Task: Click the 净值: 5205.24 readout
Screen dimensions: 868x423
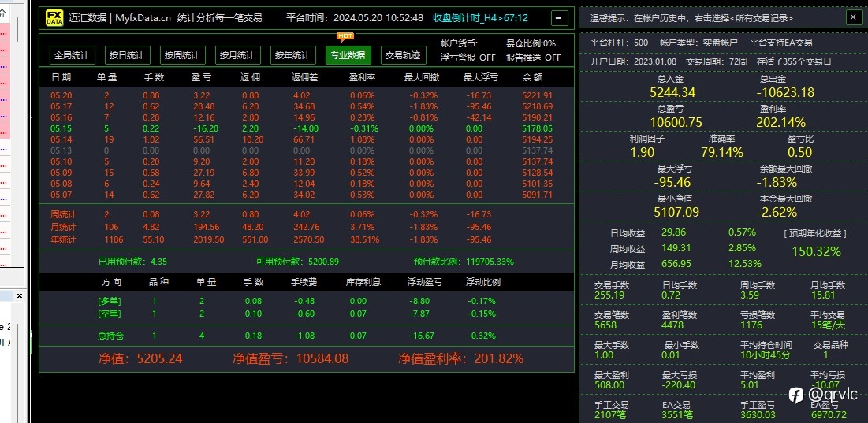Action: click(x=140, y=358)
